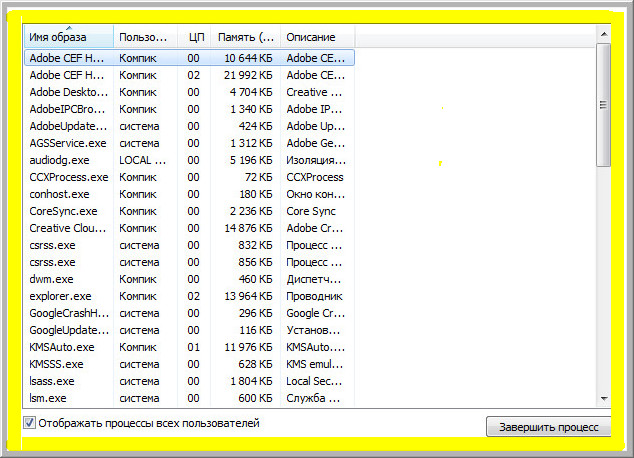Select the Adobe CEF H… row with 10 644 КБ
The image size is (634, 458).
coord(189,58)
